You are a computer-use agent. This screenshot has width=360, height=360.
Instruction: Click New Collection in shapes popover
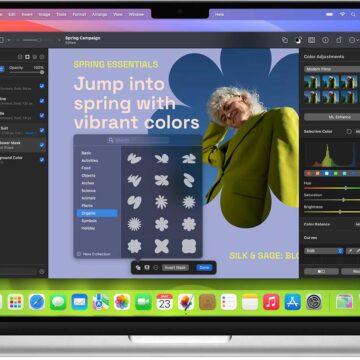click(97, 254)
